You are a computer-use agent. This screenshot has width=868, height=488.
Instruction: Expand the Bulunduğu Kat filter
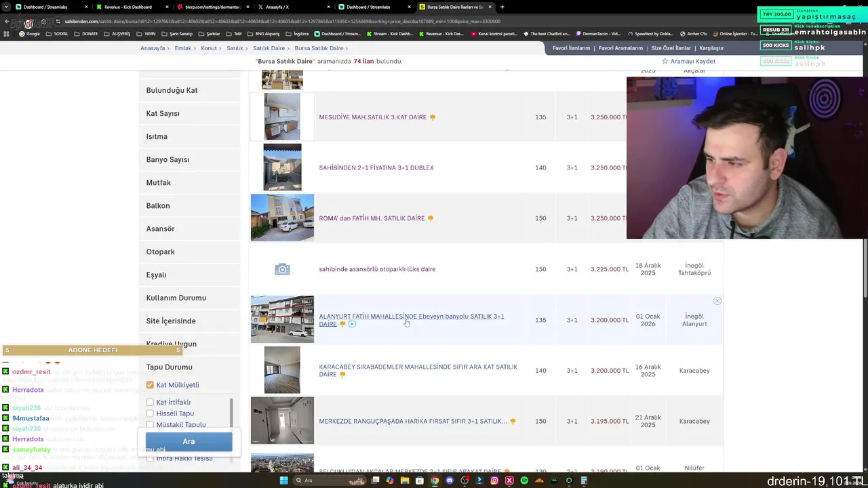[189, 90]
